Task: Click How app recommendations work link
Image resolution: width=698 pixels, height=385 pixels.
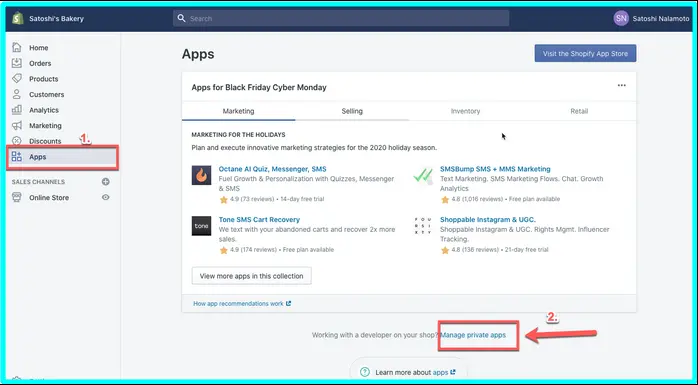Action: point(242,304)
